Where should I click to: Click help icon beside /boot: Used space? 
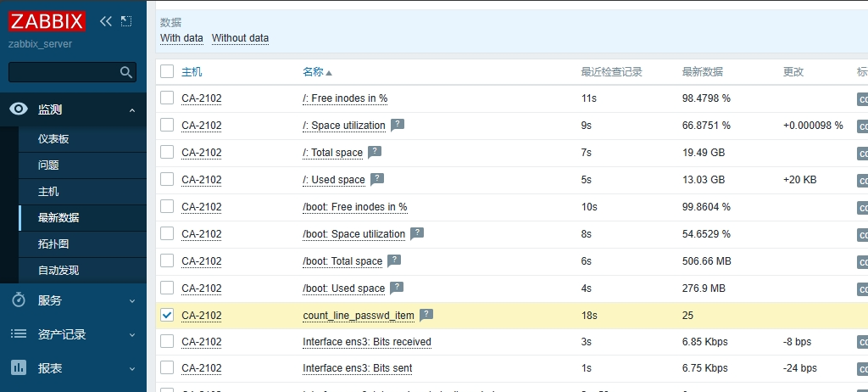pos(397,288)
